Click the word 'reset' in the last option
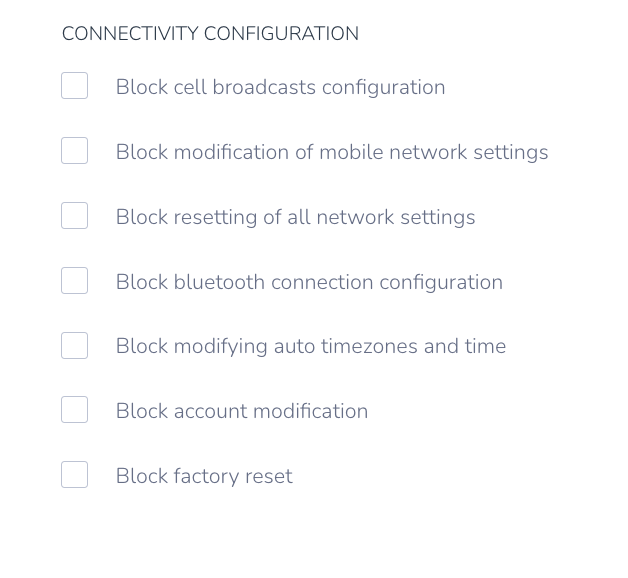Viewport: 628px width, 578px height. coord(269,476)
